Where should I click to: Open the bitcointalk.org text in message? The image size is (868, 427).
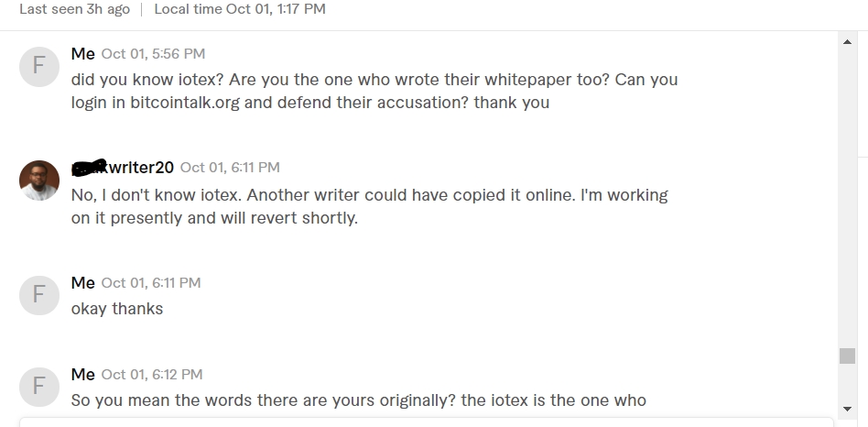[185, 103]
